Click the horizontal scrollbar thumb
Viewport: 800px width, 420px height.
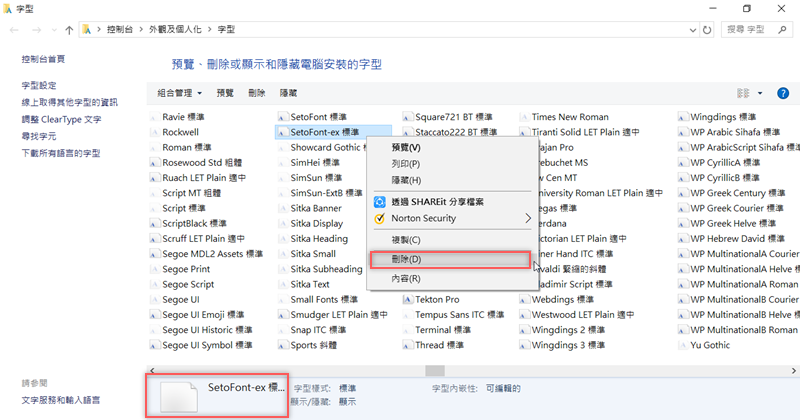point(435,370)
